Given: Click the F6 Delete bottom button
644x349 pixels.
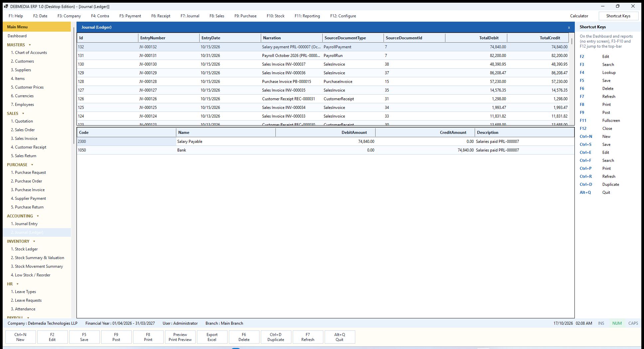Looking at the screenshot, I should (244, 337).
